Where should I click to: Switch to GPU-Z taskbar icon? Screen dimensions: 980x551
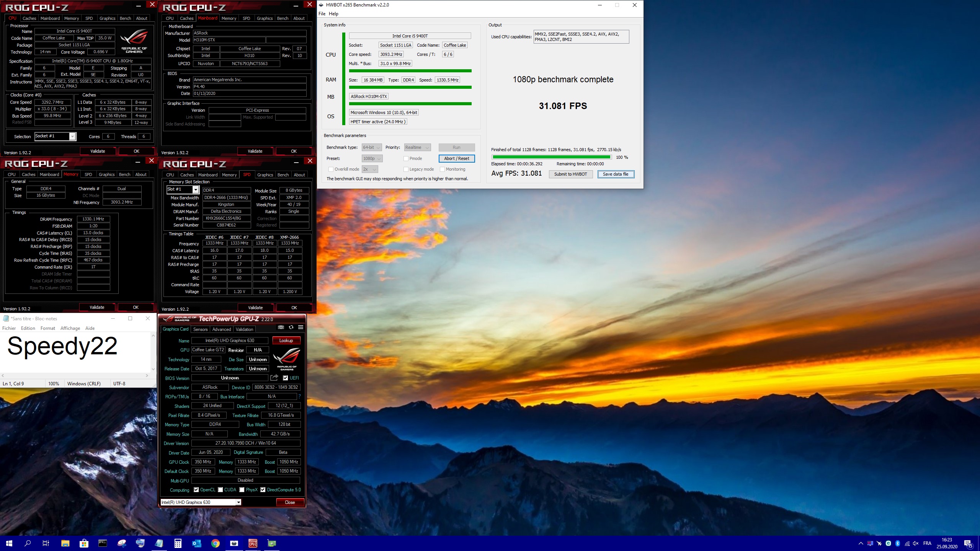(271, 543)
